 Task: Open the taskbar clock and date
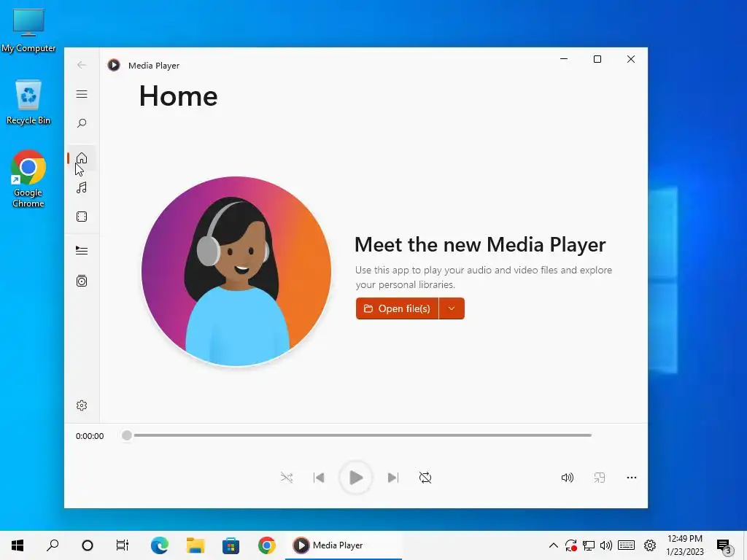point(684,545)
